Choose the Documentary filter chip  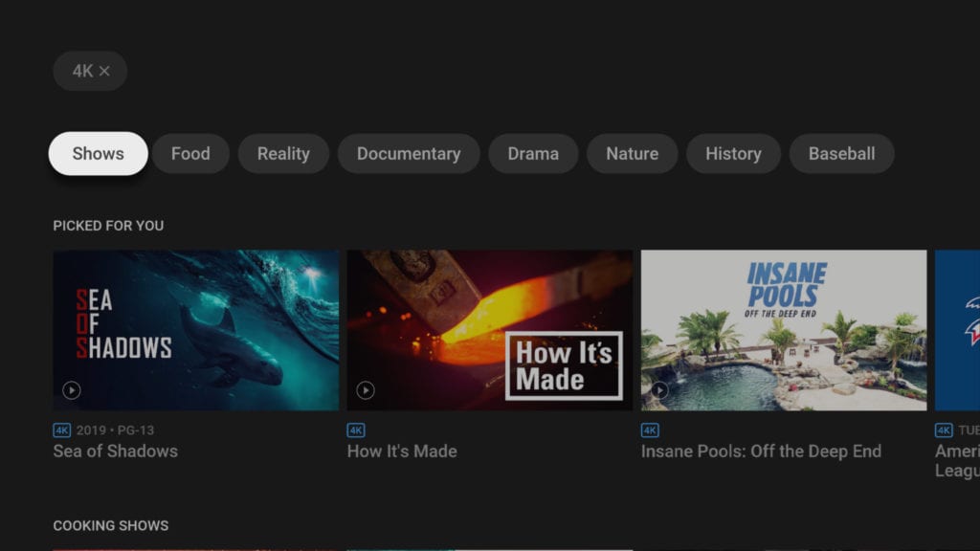coord(409,153)
